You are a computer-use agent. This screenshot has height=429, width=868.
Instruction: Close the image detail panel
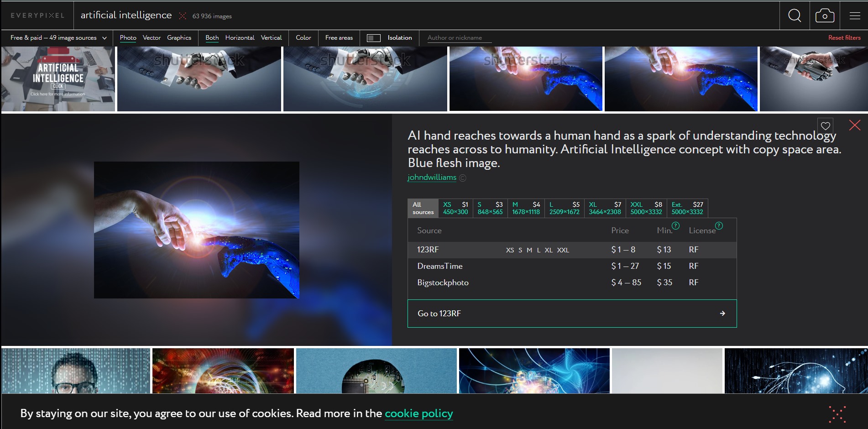coord(855,125)
